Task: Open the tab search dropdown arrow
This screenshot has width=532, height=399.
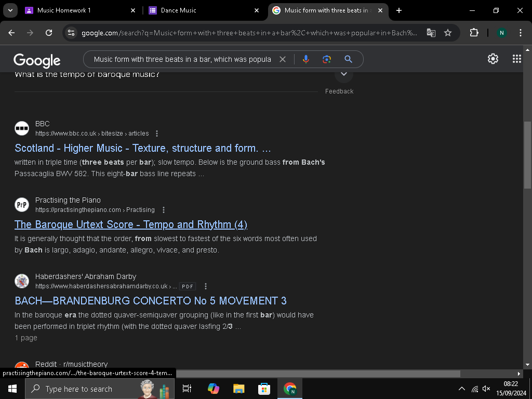Action: [10, 10]
